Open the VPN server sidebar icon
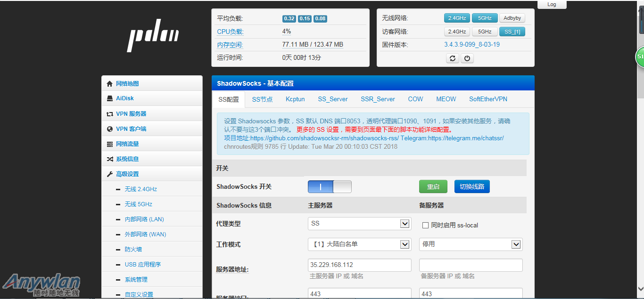This screenshot has height=299, width=644. pyautogui.click(x=110, y=114)
